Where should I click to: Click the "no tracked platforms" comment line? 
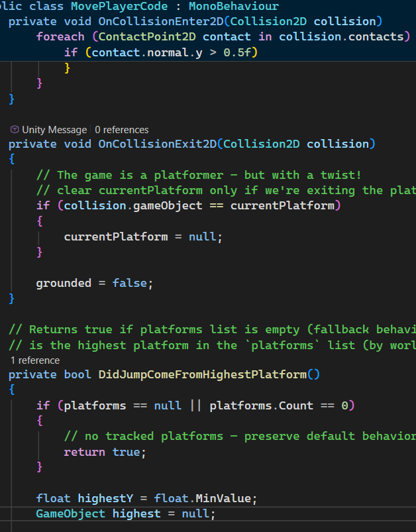tap(238, 436)
